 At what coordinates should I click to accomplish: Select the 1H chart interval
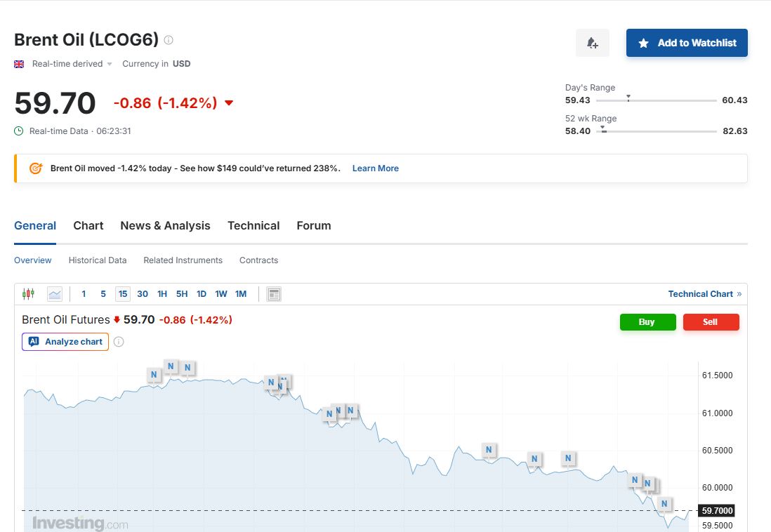pos(162,294)
